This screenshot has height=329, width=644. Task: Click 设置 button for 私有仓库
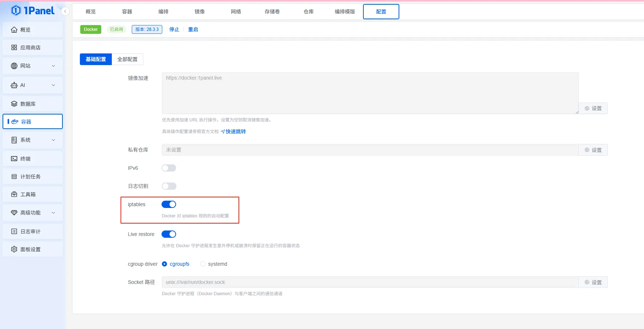click(x=593, y=150)
